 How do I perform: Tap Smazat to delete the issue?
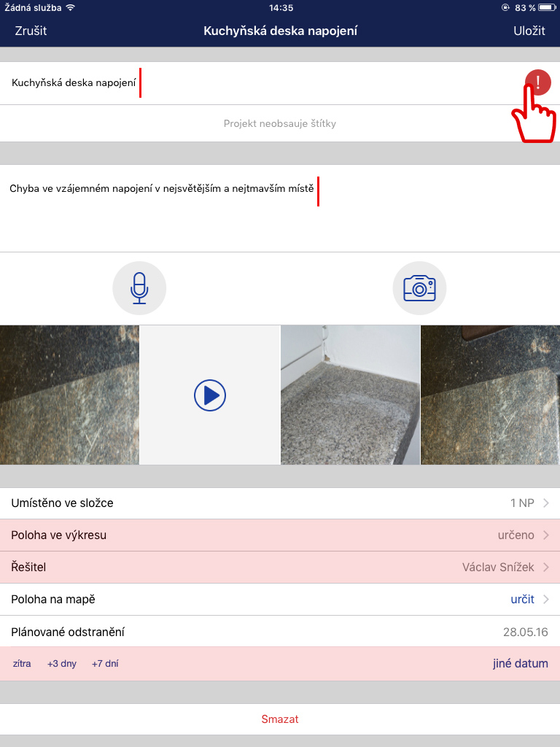coord(280,719)
